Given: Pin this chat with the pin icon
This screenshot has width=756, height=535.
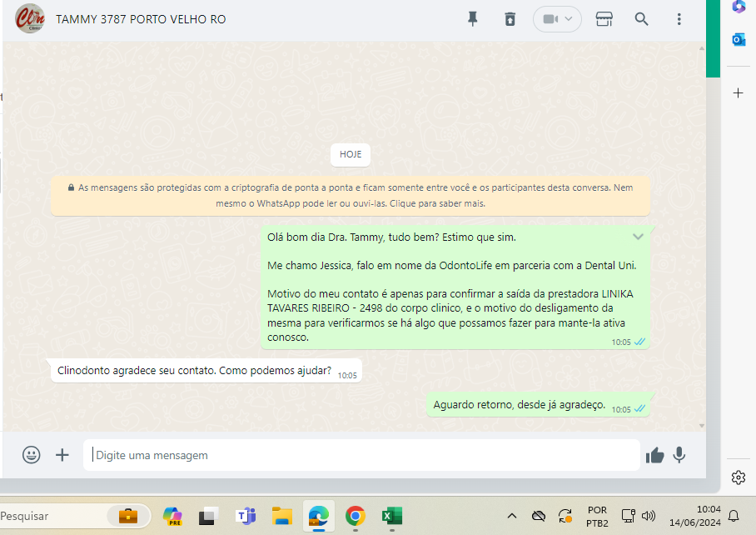Looking at the screenshot, I should [x=473, y=19].
